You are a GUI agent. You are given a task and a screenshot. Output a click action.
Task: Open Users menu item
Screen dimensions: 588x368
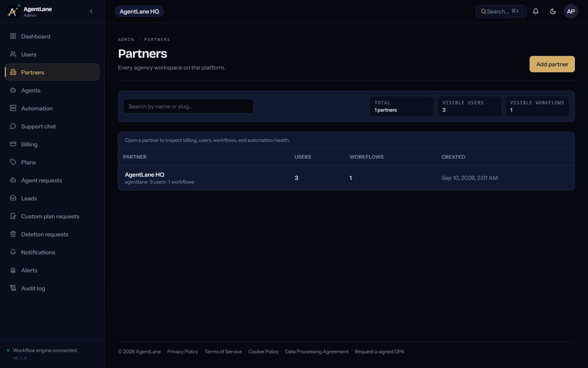52,54
